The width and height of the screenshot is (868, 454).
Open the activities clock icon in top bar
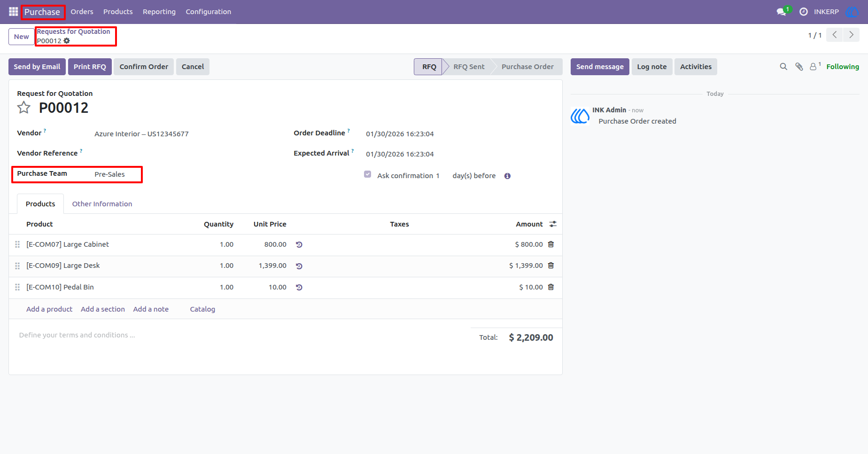[804, 12]
